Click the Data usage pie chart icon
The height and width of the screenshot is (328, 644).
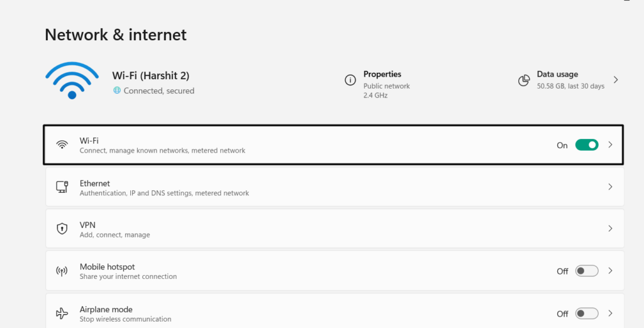pos(523,80)
